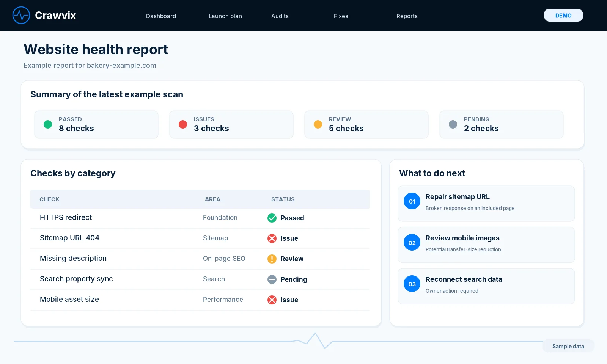This screenshot has width=607, height=364.
Task: Select the HTTPS redirect row name
Action: [x=66, y=217]
